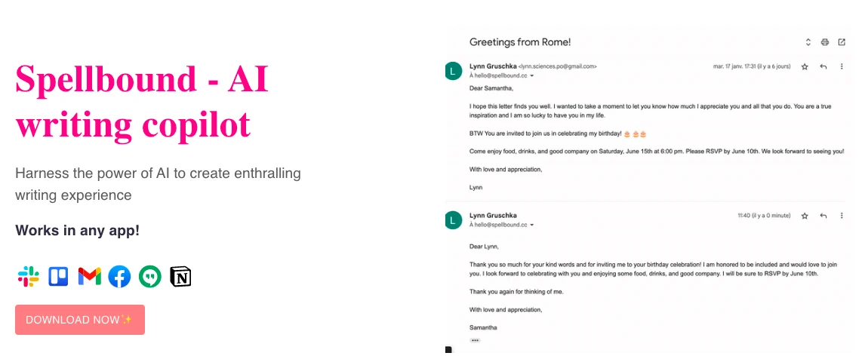The image size is (868, 362).
Task: Click the green Hangouts logo icon
Action: pyautogui.click(x=149, y=277)
